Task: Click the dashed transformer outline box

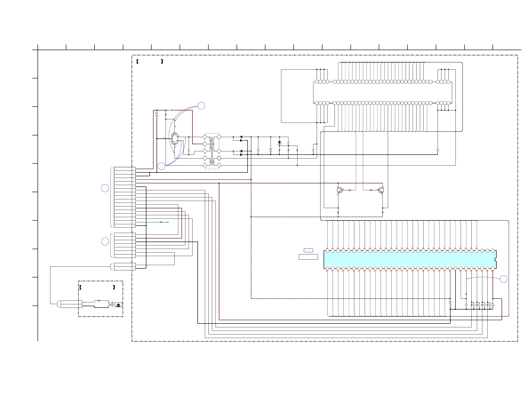Action: click(x=212, y=151)
